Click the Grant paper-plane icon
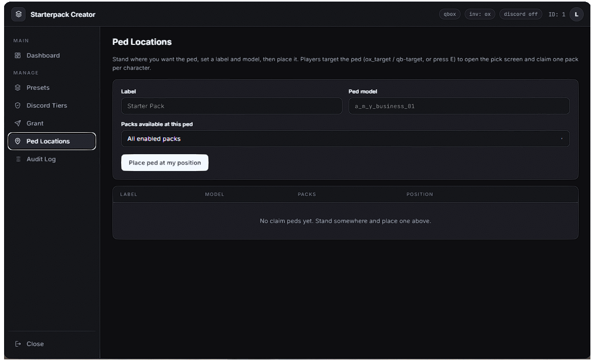 17,123
